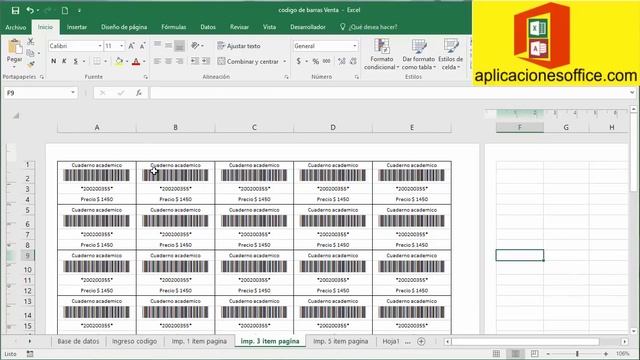
Task: Toggle italic K formatting
Action: [x=64, y=61]
